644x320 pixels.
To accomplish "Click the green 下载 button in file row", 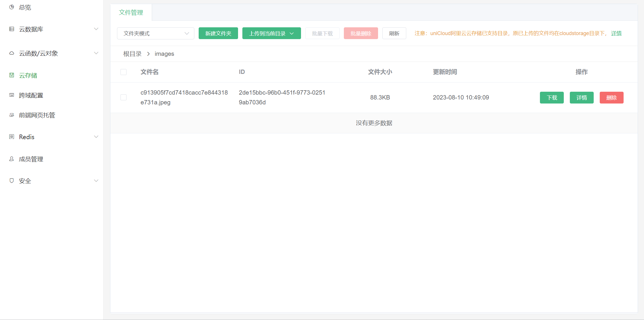I will [552, 97].
